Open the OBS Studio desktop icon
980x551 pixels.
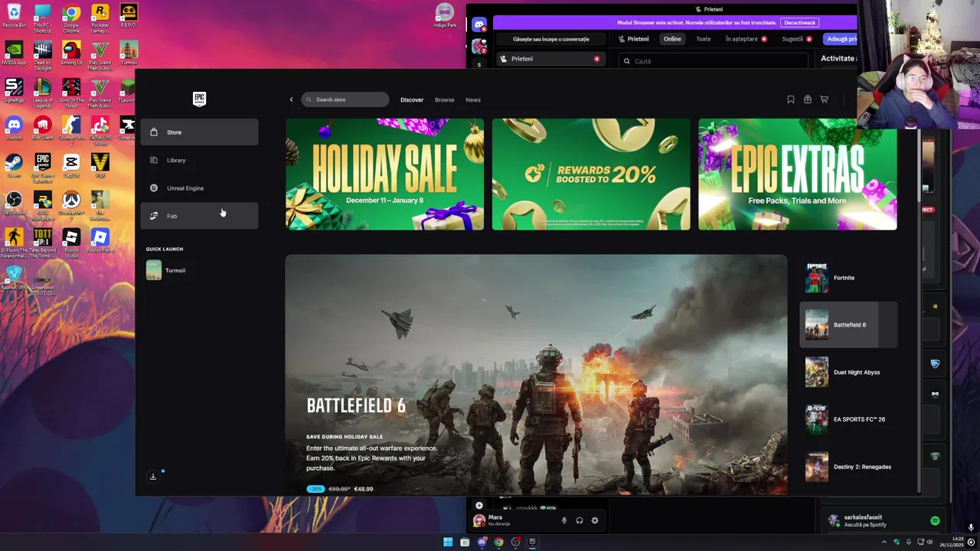pyautogui.click(x=14, y=203)
